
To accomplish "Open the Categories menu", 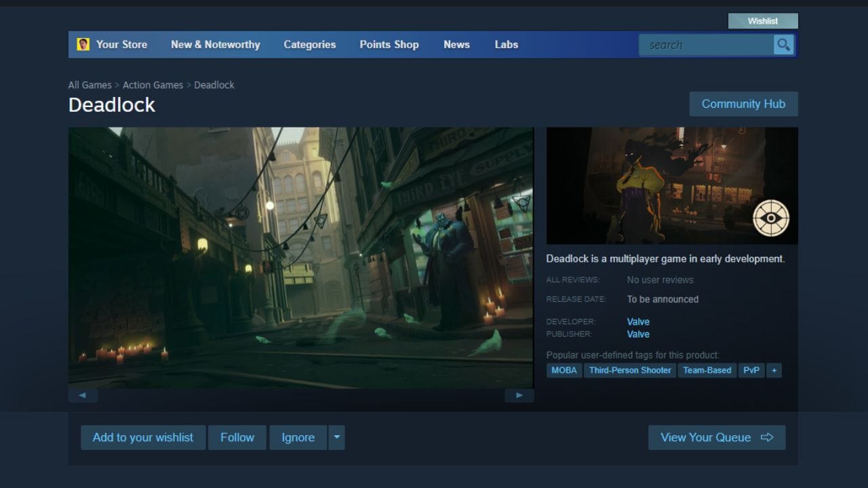I will (x=309, y=45).
